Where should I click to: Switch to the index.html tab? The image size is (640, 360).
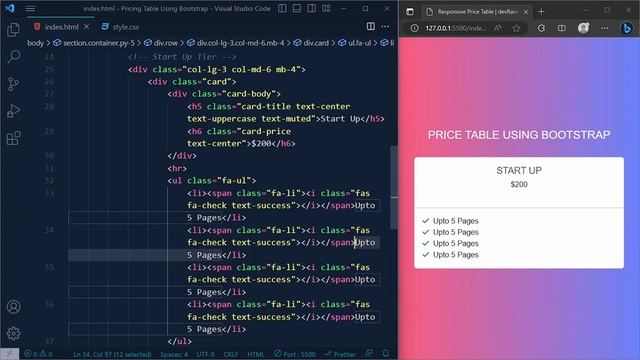[x=61, y=27]
